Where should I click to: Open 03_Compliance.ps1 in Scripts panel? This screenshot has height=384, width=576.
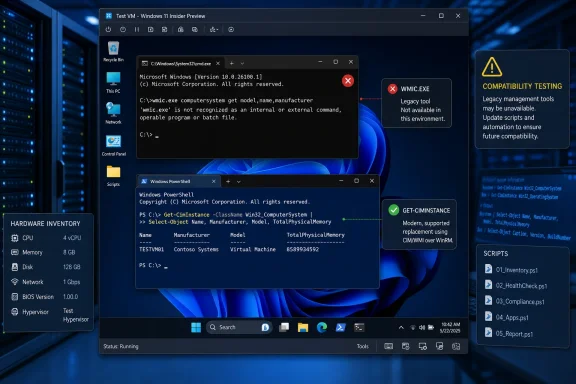coord(515,301)
